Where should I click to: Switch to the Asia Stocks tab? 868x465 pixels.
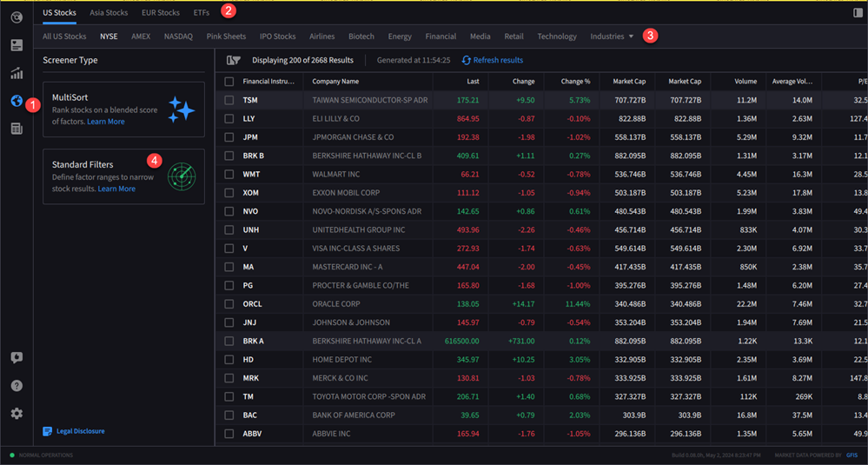109,13
